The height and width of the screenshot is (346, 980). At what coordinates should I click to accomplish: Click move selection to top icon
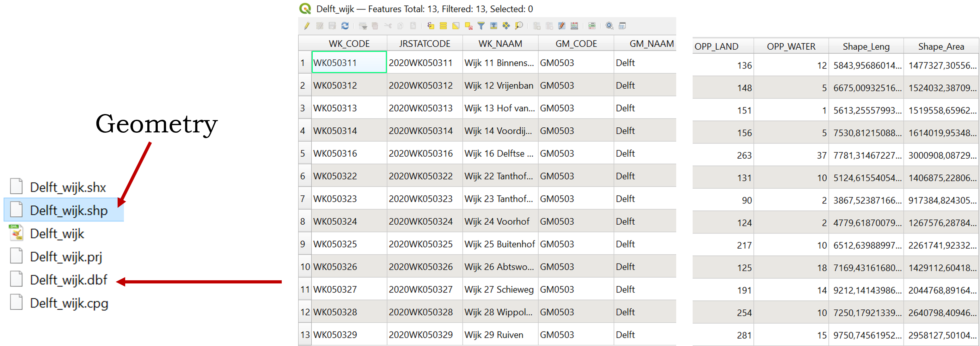click(493, 26)
